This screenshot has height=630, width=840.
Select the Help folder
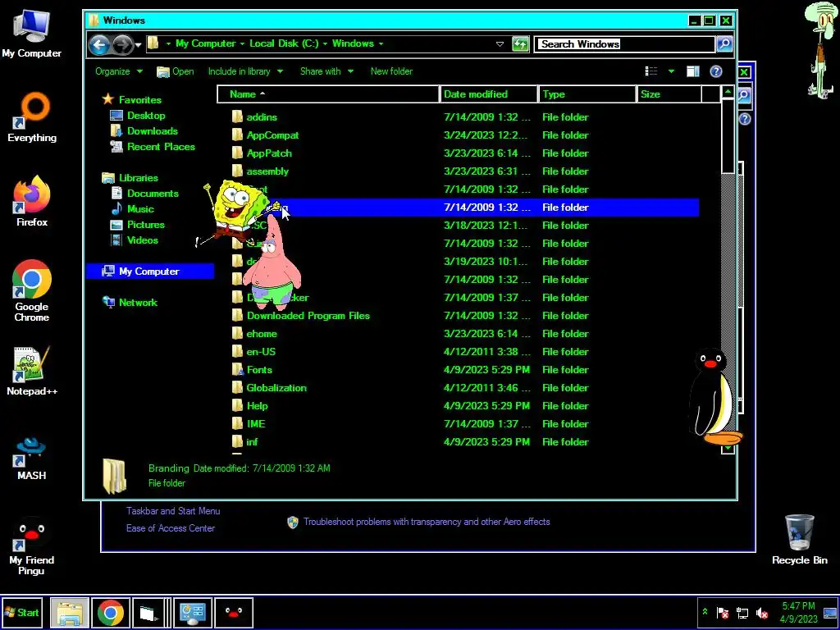(257, 406)
